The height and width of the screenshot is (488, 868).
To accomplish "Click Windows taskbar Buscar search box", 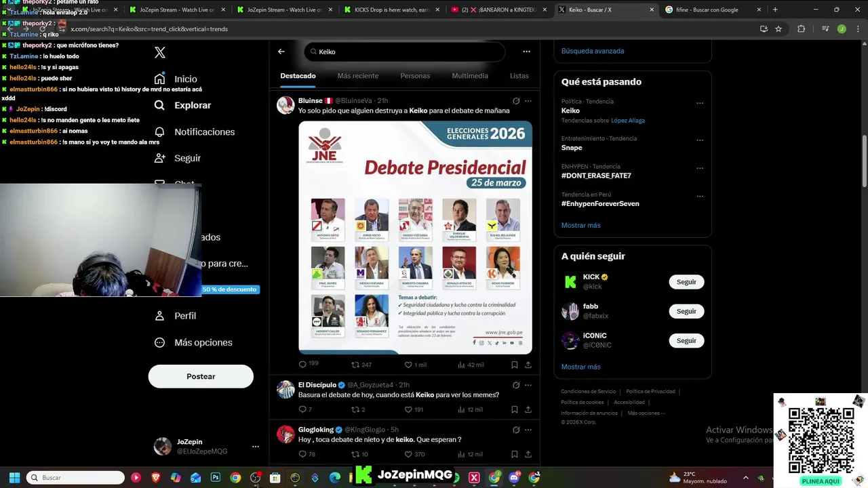I will tap(75, 478).
